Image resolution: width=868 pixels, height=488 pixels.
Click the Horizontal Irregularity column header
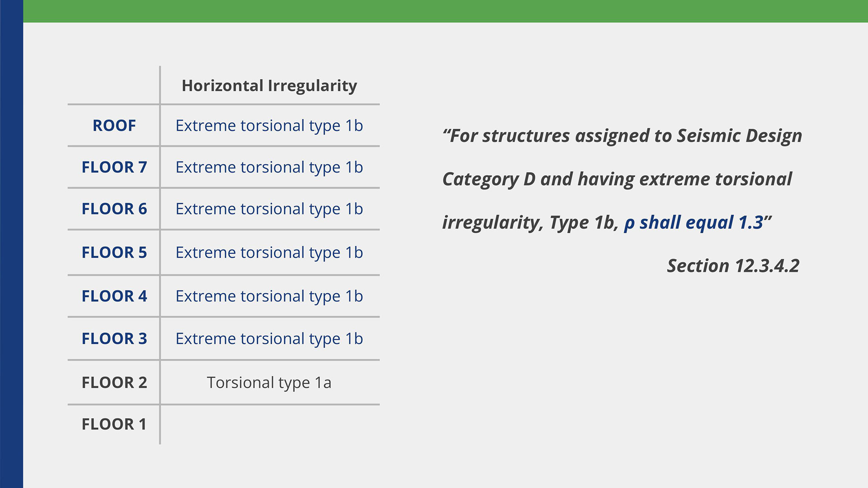[269, 86]
